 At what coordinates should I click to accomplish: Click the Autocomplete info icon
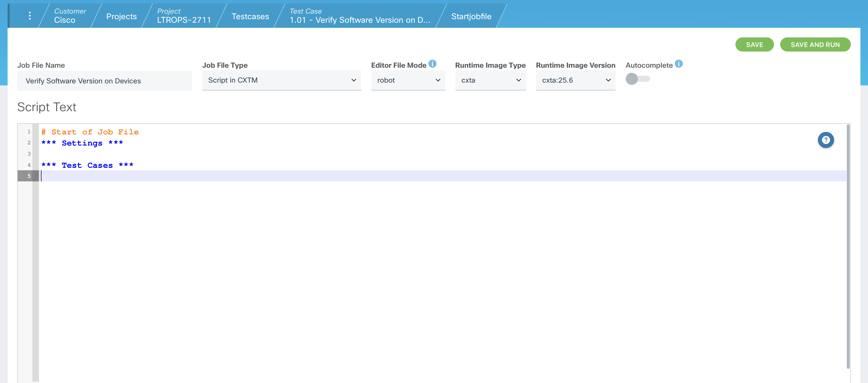tap(679, 64)
